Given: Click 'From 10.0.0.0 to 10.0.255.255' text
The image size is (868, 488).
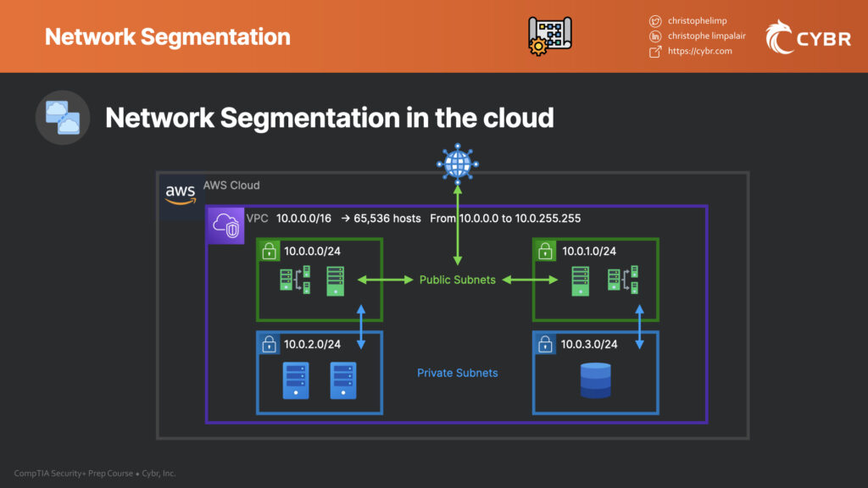Looking at the screenshot, I should pos(505,219).
